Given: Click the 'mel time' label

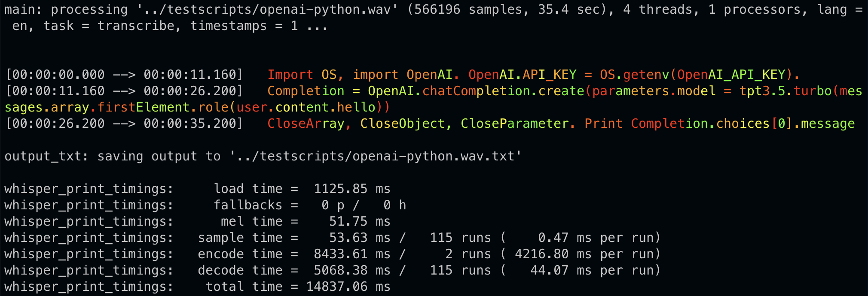Looking at the screenshot, I should [252, 221].
